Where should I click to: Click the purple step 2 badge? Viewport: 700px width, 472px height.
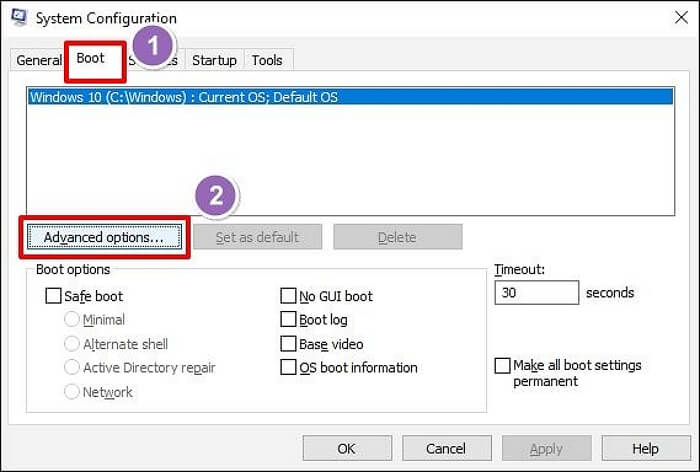click(215, 197)
